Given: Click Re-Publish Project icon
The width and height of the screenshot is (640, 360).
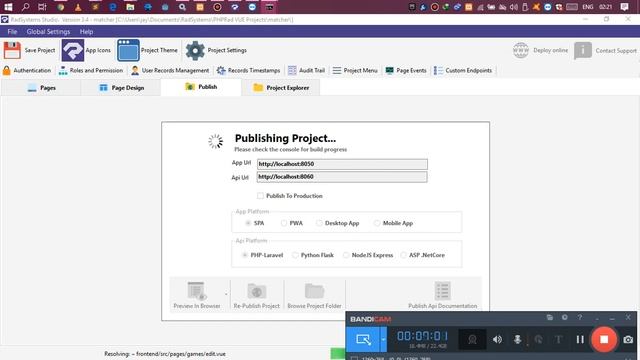Looking at the screenshot, I should [256, 291].
